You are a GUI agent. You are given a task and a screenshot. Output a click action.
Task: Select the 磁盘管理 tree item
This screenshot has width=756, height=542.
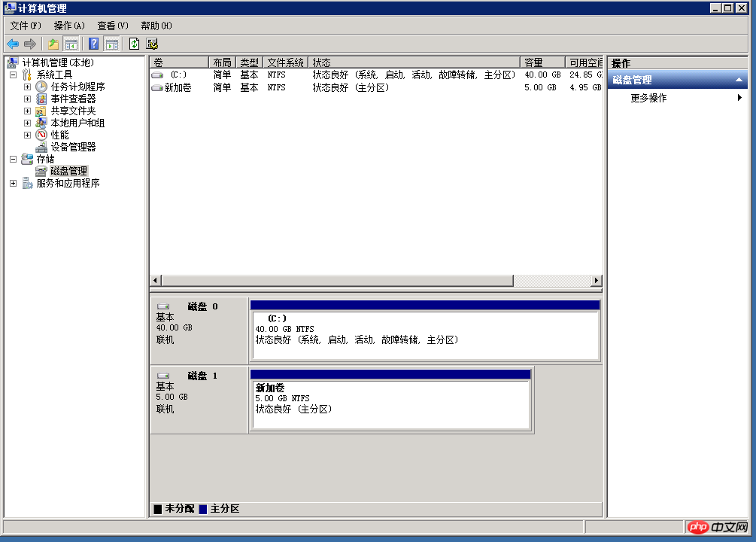69,172
